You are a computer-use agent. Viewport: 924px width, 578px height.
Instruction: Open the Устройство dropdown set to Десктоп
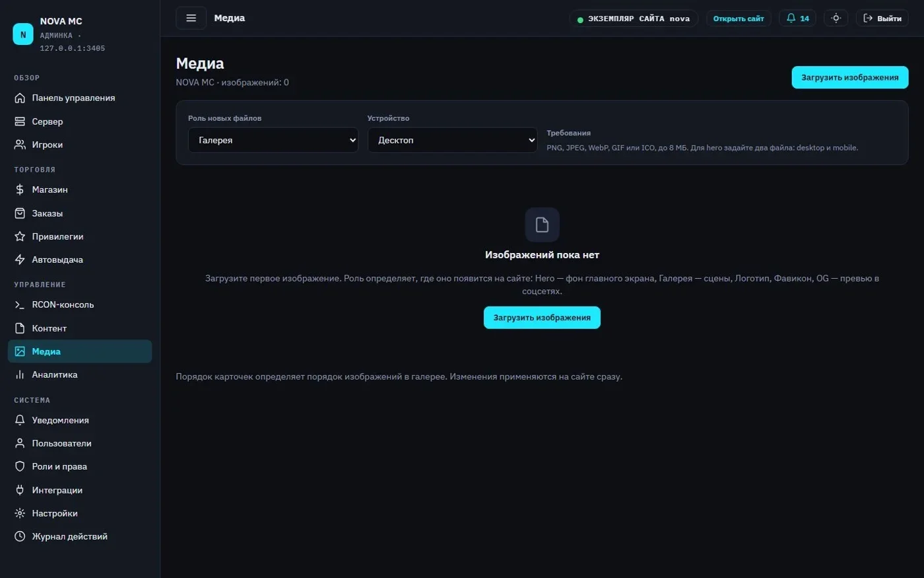[x=453, y=140]
